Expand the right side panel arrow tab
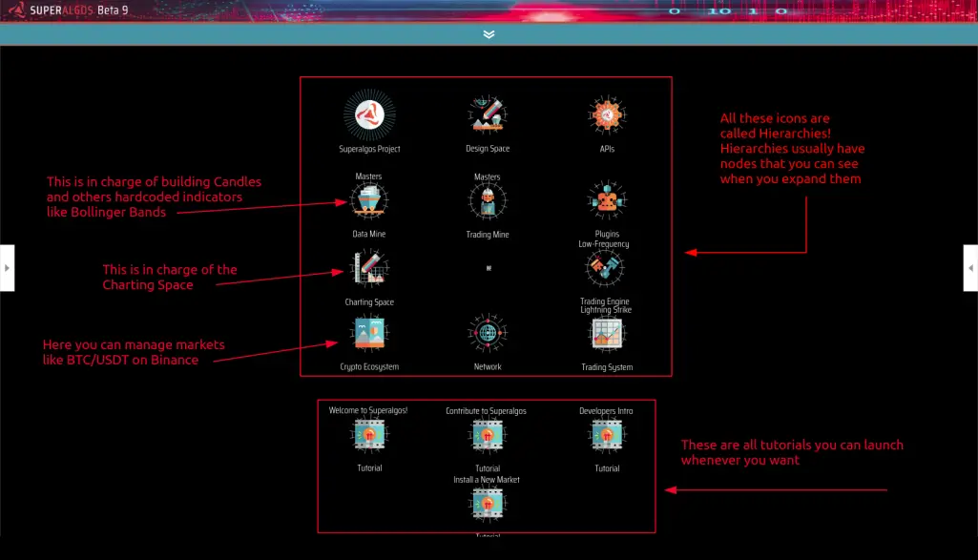The image size is (978, 560). pos(970,268)
